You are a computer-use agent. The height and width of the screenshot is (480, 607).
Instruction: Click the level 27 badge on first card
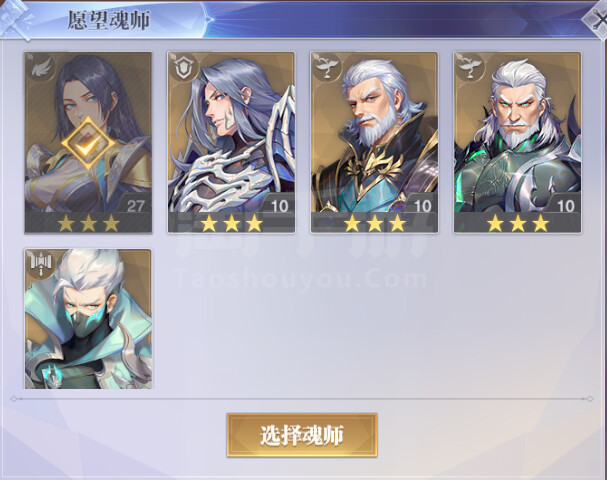135,206
